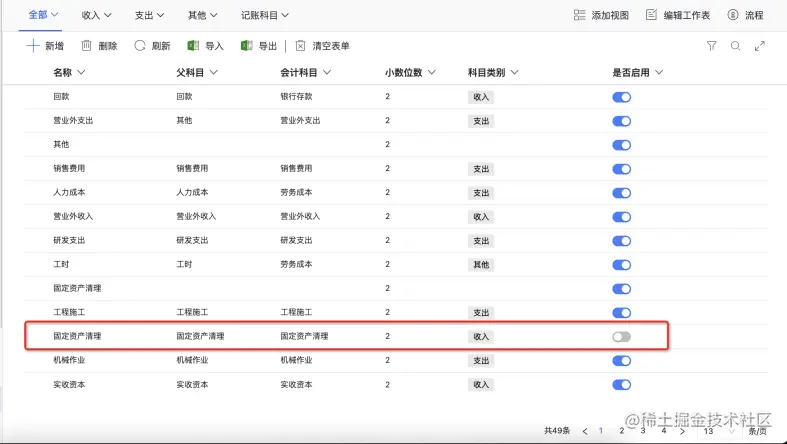
Task: Click the 工时 row toggle
Action: tap(621, 265)
